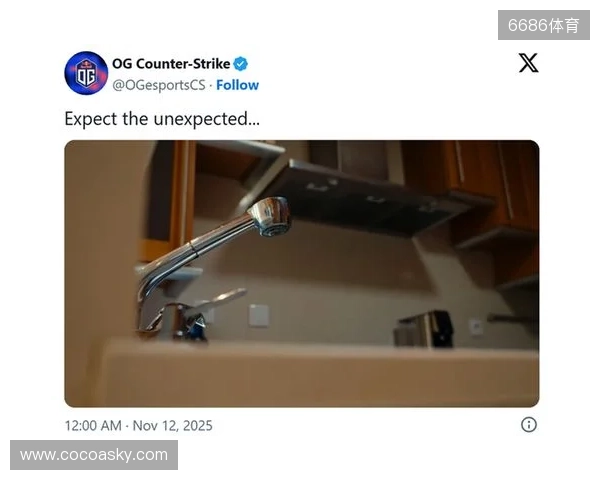Select the 'Expect the unexpected...' post text
Screen dimensions: 600x480
(x=162, y=119)
